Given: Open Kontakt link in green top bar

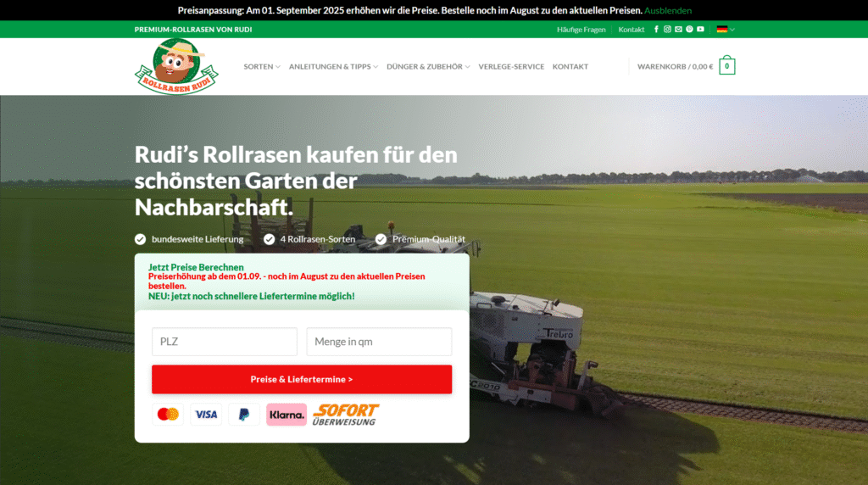Looking at the screenshot, I should point(631,30).
